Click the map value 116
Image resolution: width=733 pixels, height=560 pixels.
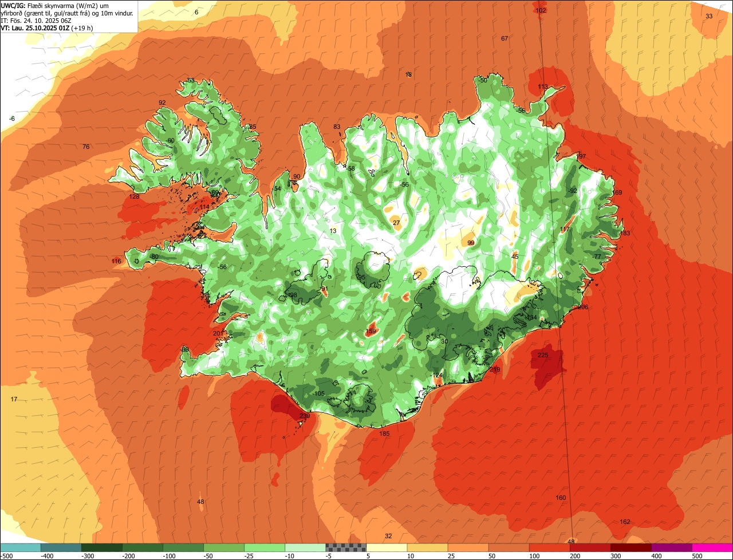[116, 261]
